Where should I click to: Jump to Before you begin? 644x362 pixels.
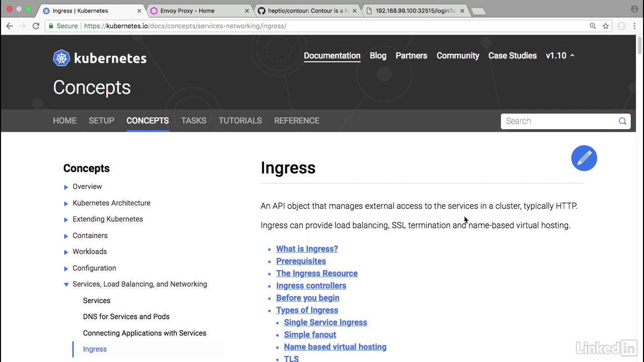coord(308,298)
